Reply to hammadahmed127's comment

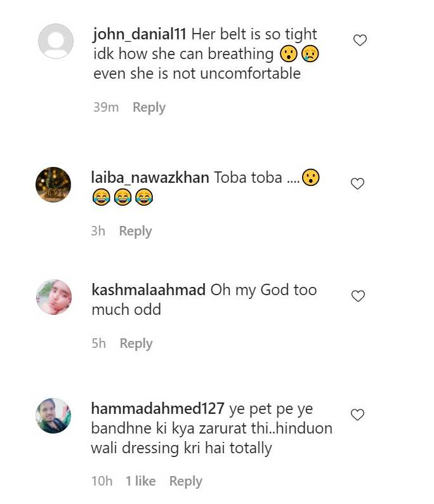pos(186,482)
